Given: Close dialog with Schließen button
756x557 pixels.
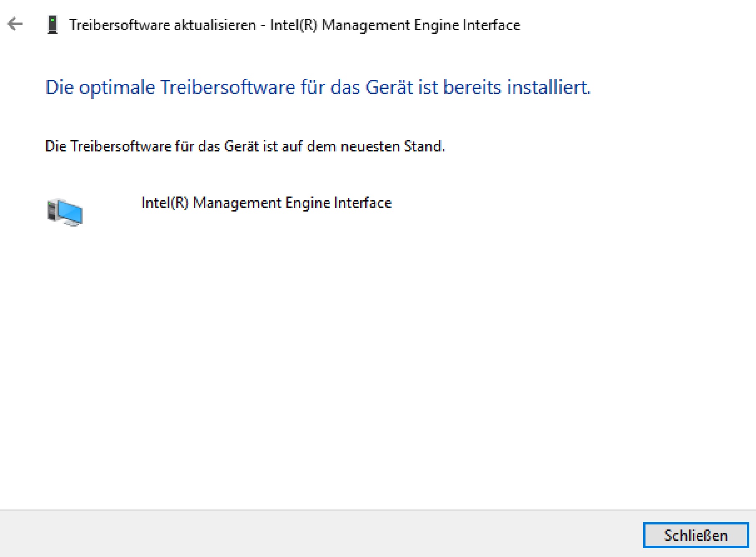Looking at the screenshot, I should coord(696,535).
